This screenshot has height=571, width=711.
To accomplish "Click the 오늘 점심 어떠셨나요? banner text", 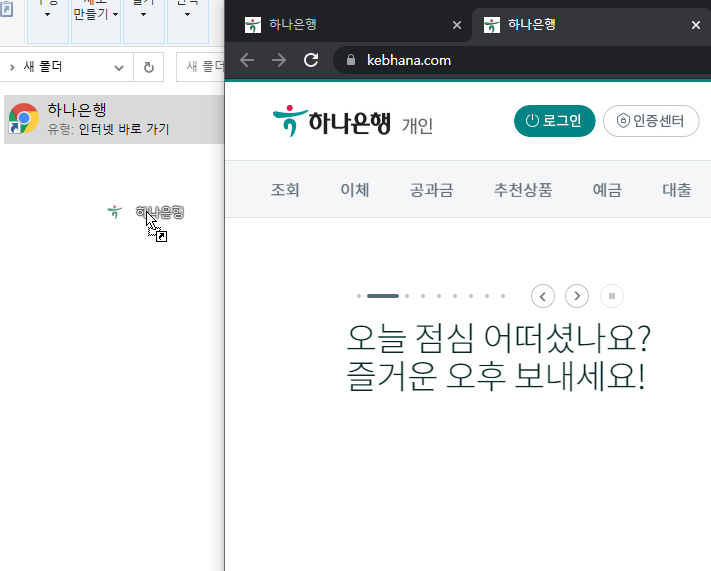I will pyautogui.click(x=498, y=338).
